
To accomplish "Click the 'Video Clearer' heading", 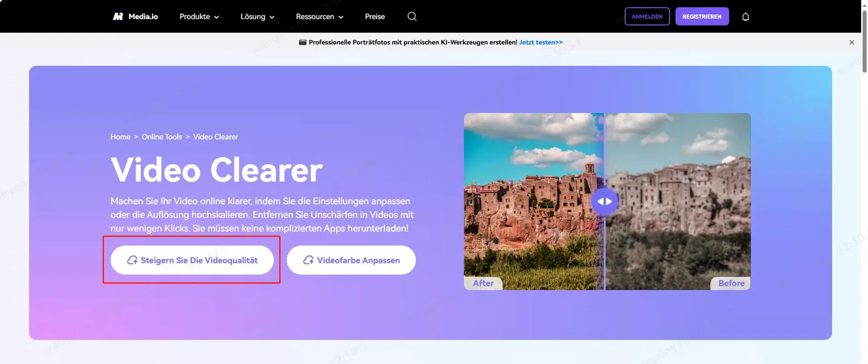I will 217,170.
